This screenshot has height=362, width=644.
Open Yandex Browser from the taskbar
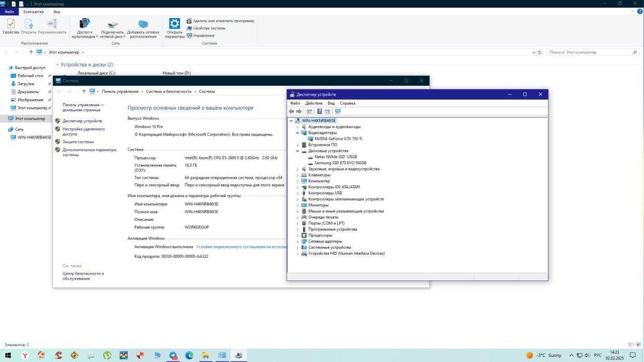coord(25,355)
